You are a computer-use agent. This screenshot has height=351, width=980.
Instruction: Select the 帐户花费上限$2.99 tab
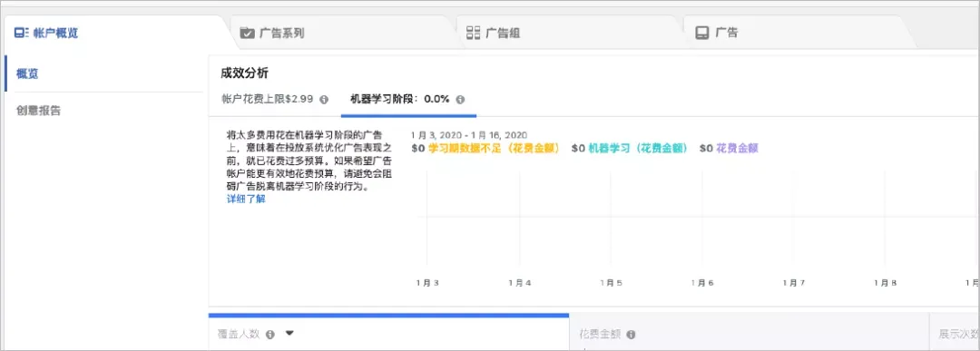pyautogui.click(x=268, y=99)
